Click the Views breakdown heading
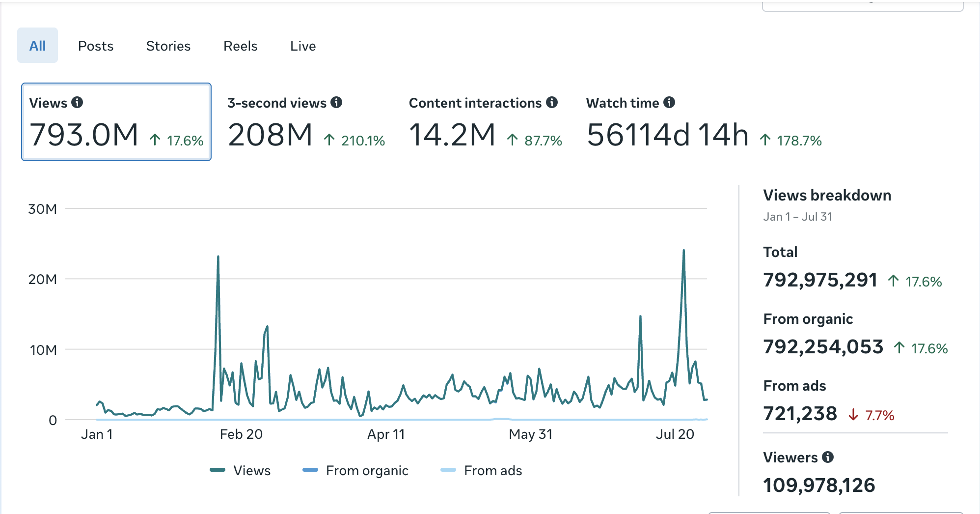 pos(827,195)
